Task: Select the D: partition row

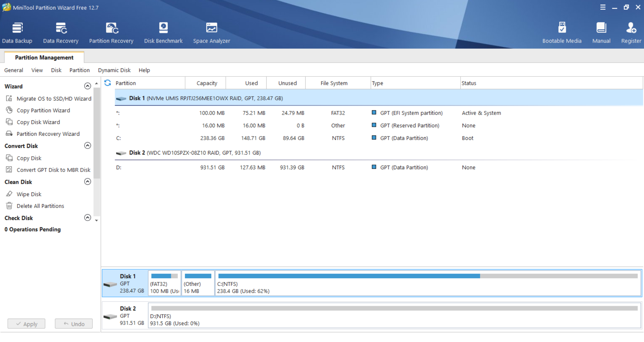Action: click(379, 167)
